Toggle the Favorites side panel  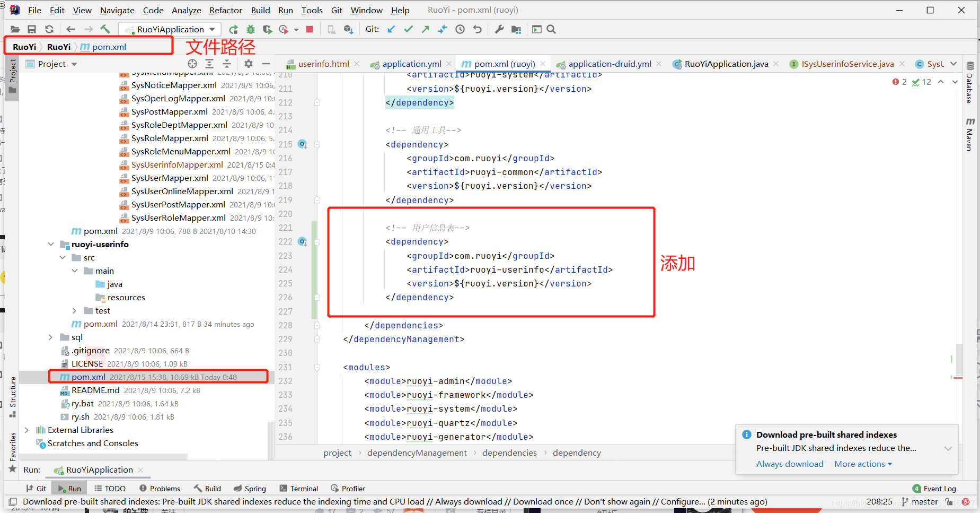pos(13,453)
